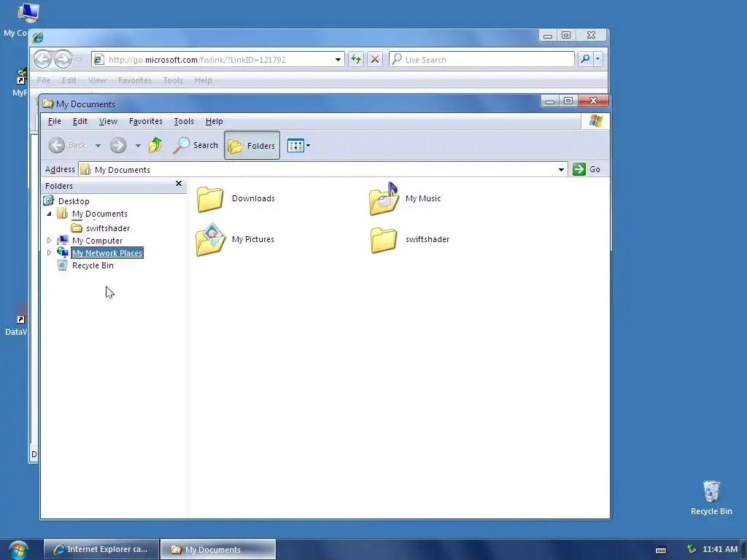Open the Tools menu in My Documents
The image size is (747, 560).
point(183,121)
